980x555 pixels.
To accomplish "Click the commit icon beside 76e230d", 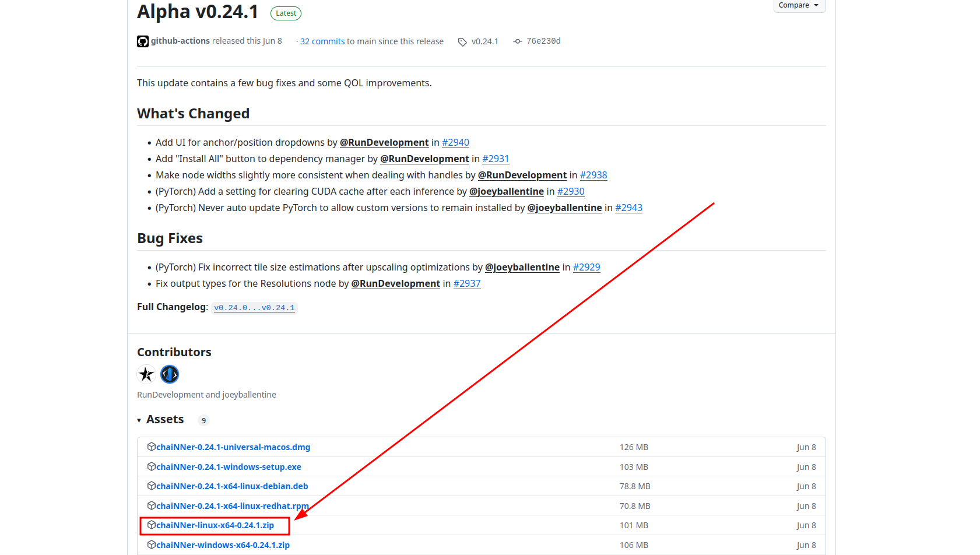I will [x=518, y=41].
